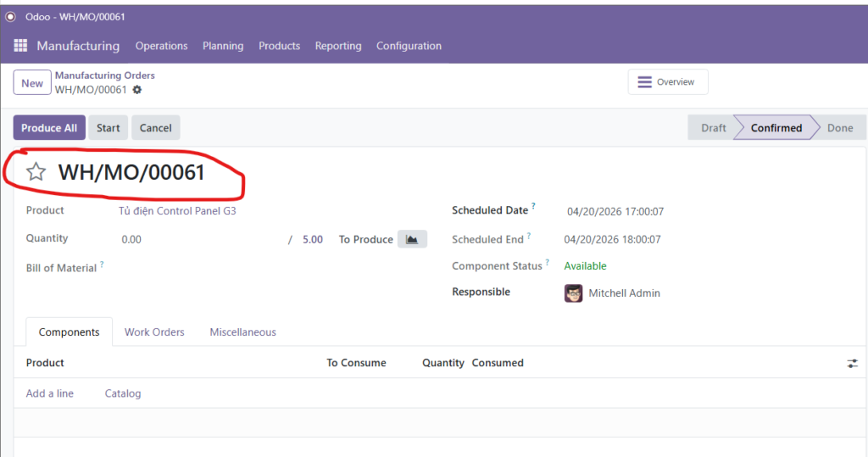Toggle the favorite star for WH/MO/00061

tap(36, 173)
